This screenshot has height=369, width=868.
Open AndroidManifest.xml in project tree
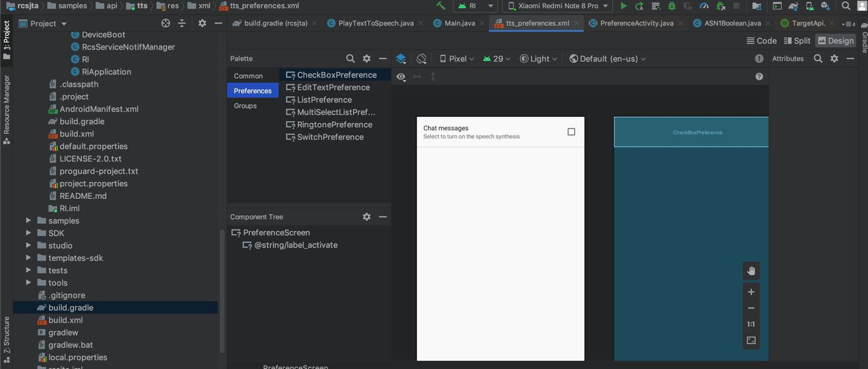click(x=94, y=109)
